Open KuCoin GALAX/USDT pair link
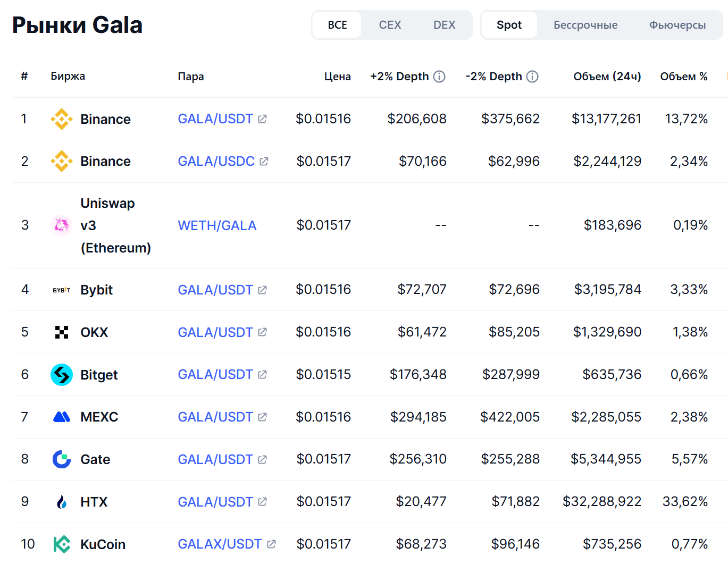Image resolution: width=728 pixels, height=564 pixels. [220, 544]
